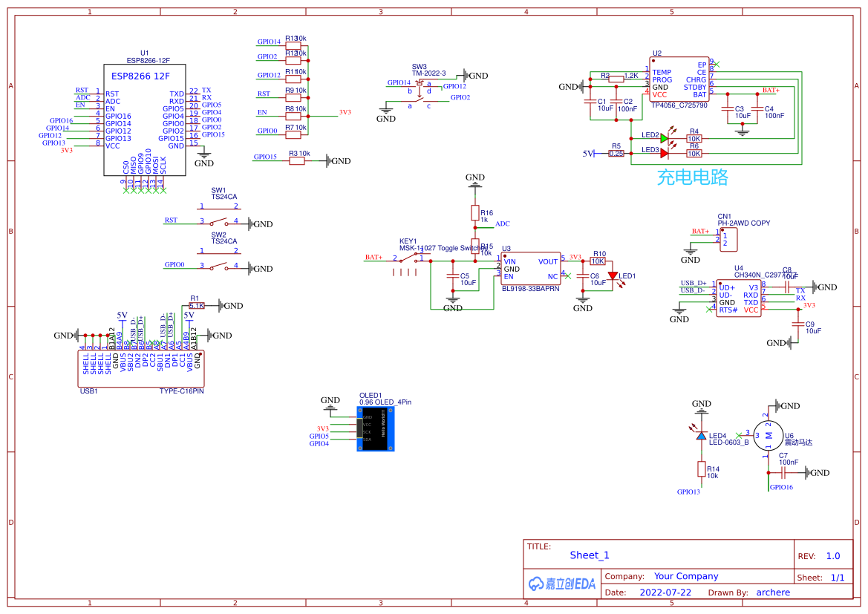The width and height of the screenshot is (868, 614).
Task: Click the LED-0603_B label
Action: click(x=728, y=442)
